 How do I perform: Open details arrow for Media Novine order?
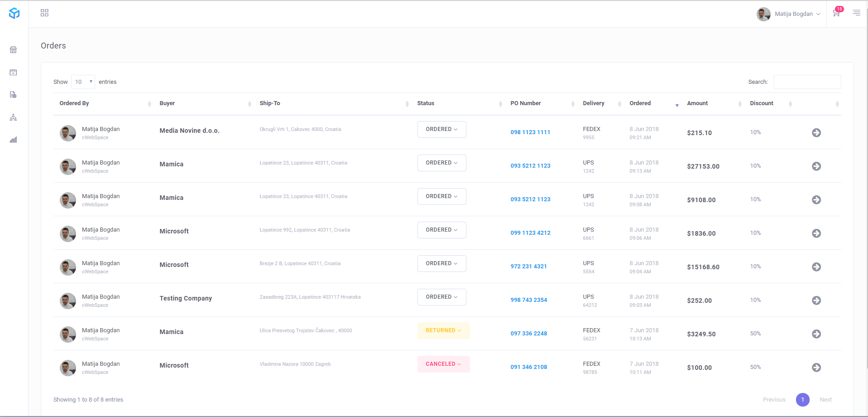(x=816, y=133)
